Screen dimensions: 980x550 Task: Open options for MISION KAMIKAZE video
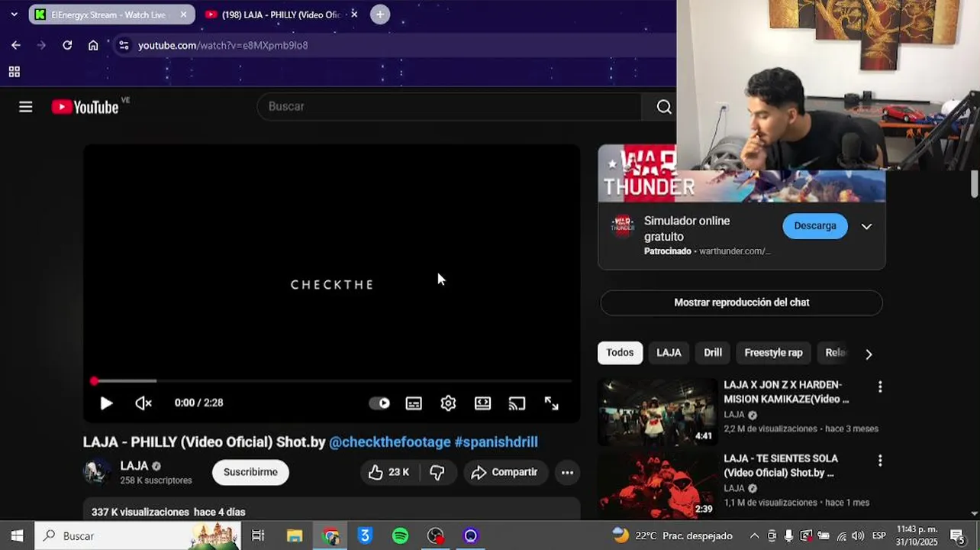[x=880, y=387]
